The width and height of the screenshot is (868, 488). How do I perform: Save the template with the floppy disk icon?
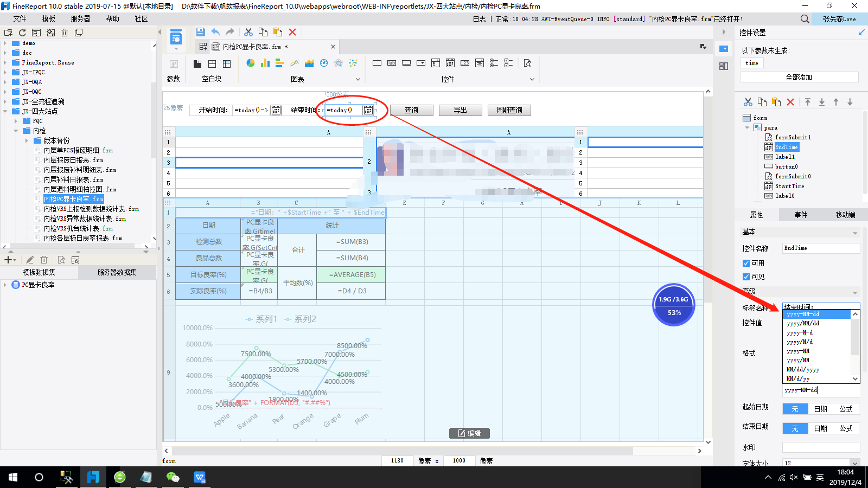click(200, 32)
